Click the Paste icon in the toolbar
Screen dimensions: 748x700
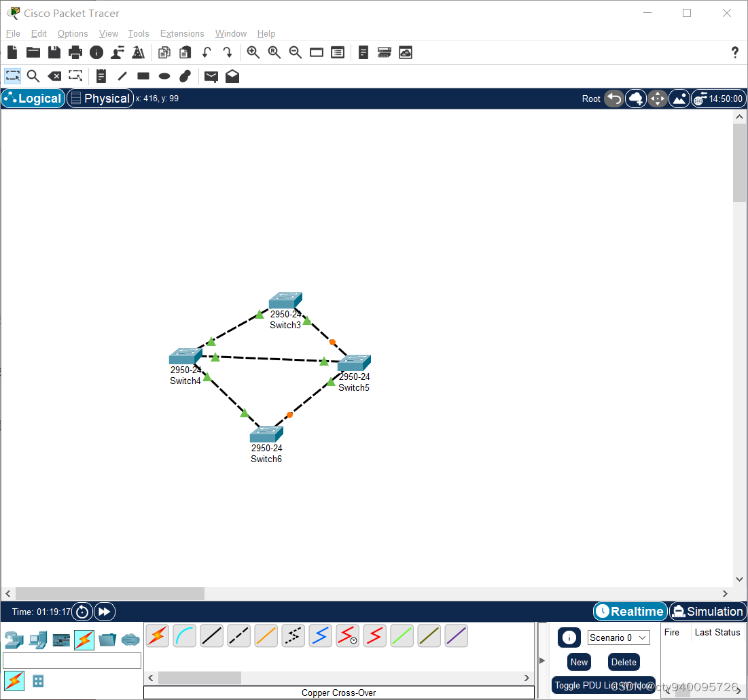tap(185, 52)
